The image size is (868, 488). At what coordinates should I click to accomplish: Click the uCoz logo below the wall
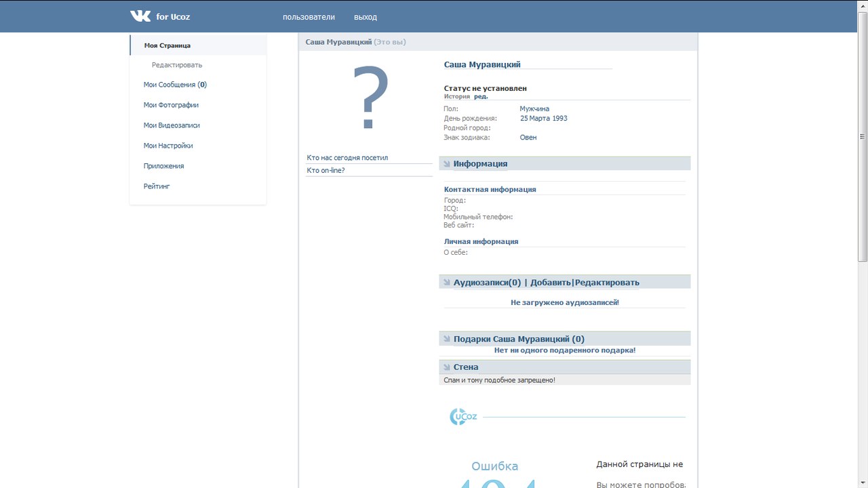(463, 417)
